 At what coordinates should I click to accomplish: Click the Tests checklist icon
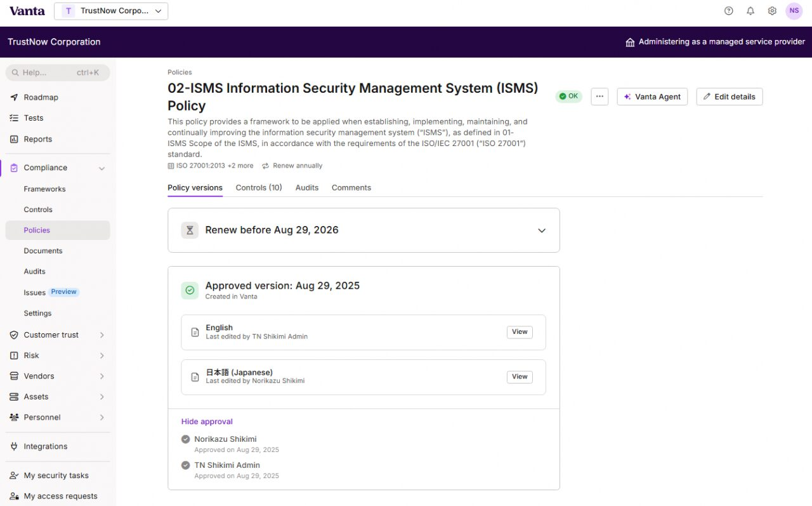click(x=14, y=118)
